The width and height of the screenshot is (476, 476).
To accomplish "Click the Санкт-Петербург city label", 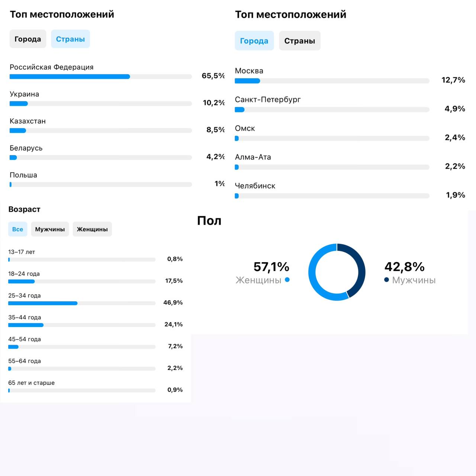I will pos(268,99).
